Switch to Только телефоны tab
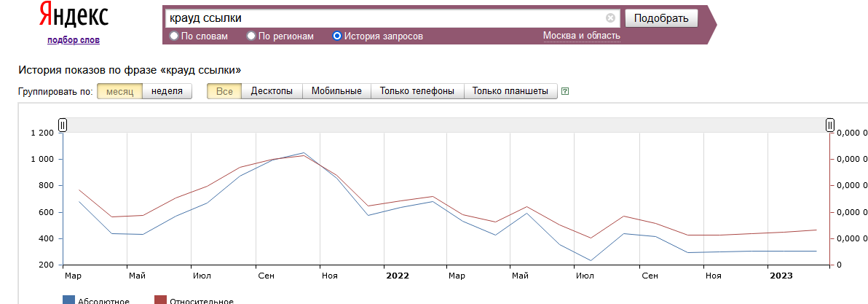 417,91
